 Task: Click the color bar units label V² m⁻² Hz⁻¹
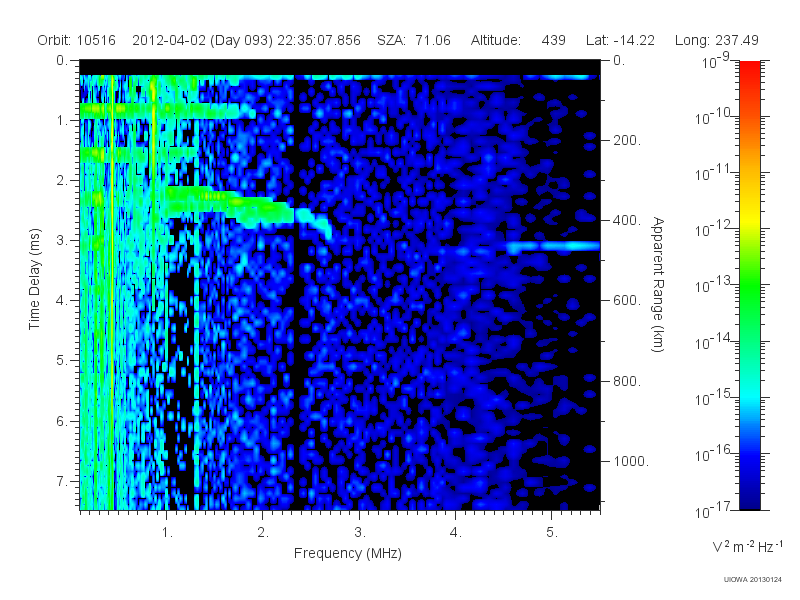747,546
